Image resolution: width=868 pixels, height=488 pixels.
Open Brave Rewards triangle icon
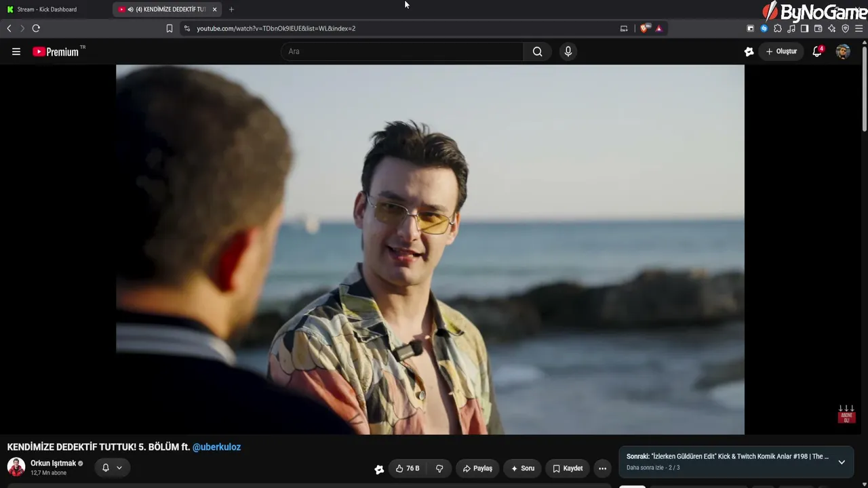[x=658, y=28]
